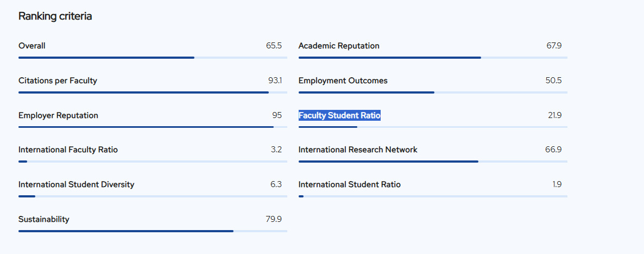Click the Employment Outcomes label
The image size is (644, 254).
click(343, 80)
